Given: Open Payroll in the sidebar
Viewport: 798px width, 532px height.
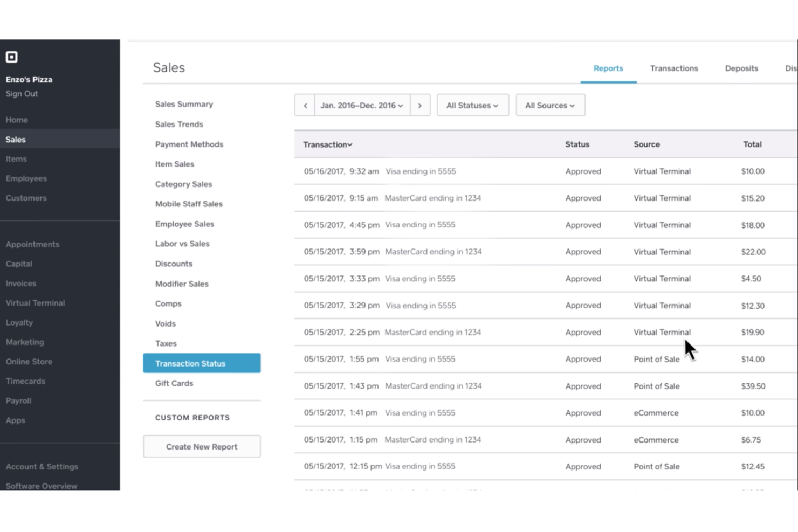Looking at the screenshot, I should pos(18,400).
